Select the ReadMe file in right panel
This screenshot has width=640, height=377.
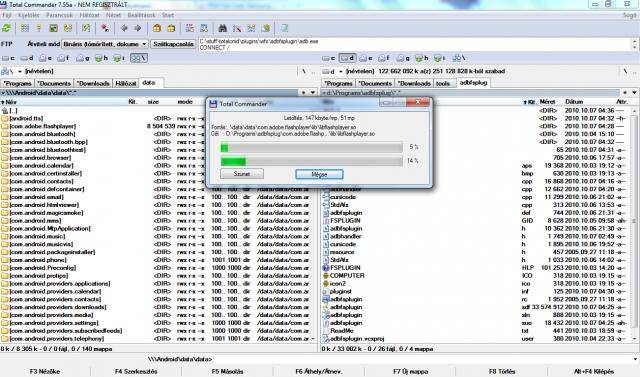[338, 330]
